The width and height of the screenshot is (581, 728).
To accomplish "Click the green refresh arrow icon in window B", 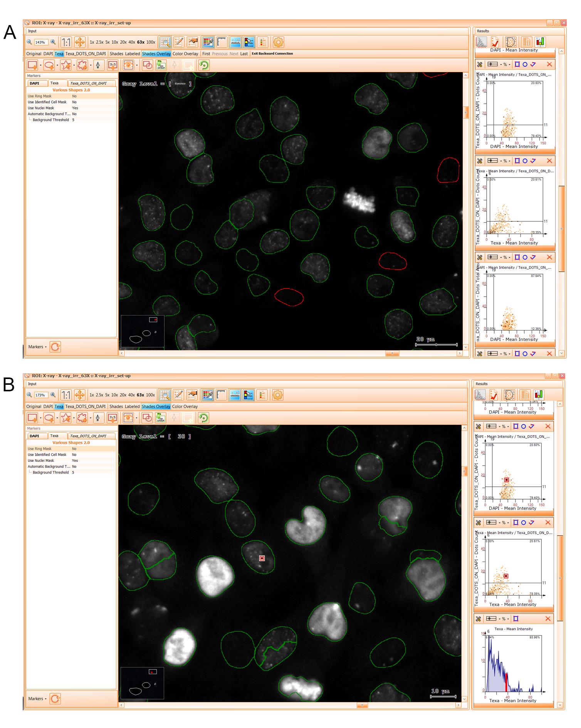I will click(203, 418).
